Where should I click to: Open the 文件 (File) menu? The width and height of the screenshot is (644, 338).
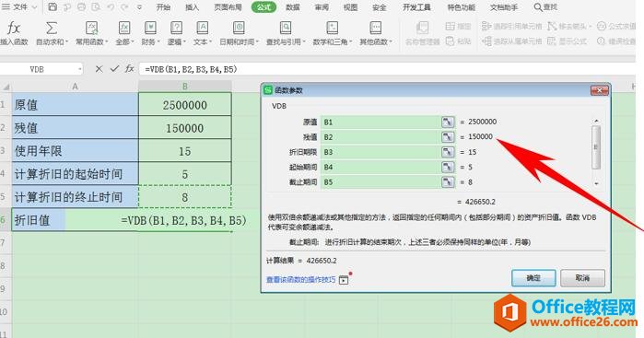(19, 7)
